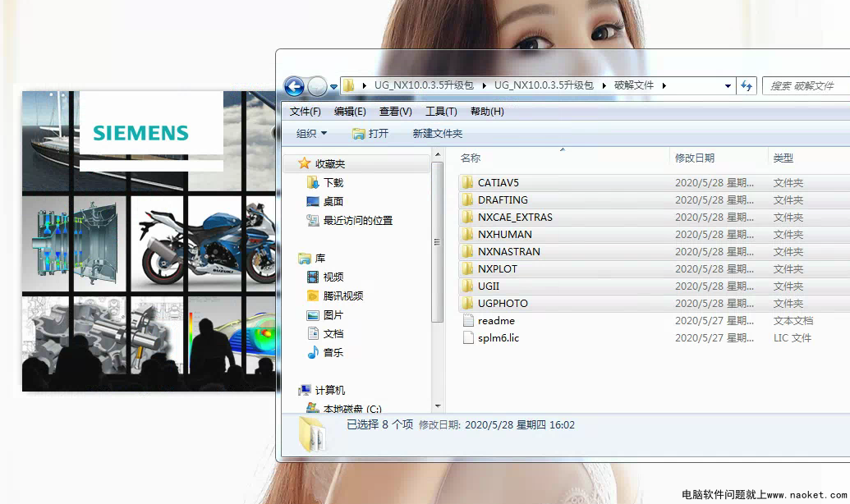
Task: Click navigation pane scroll down arrow
Action: click(x=438, y=406)
